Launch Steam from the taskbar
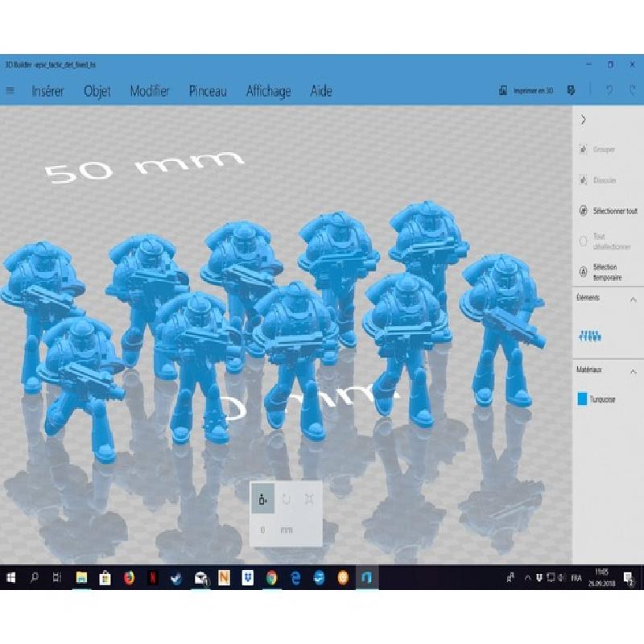644x644 pixels. [x=176, y=578]
